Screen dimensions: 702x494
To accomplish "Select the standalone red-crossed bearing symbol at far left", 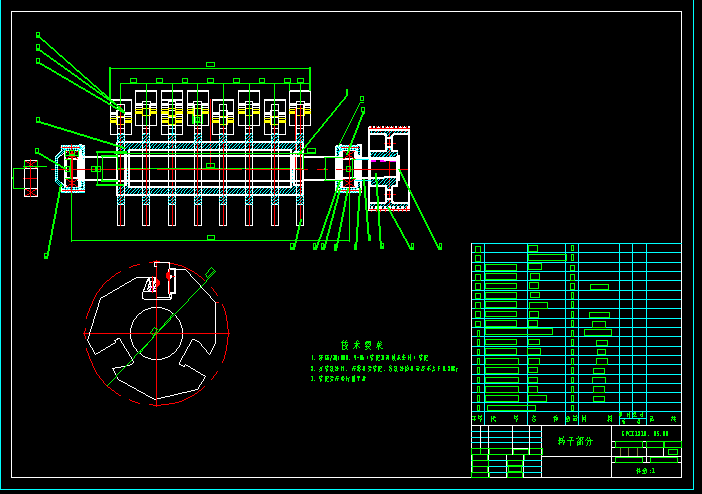I will coord(30,178).
